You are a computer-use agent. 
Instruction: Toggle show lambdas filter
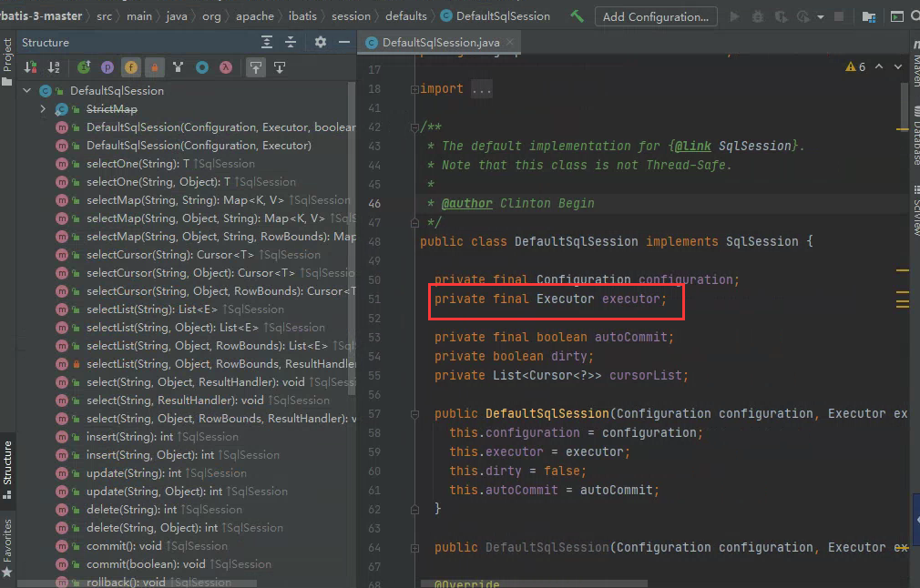(225, 67)
